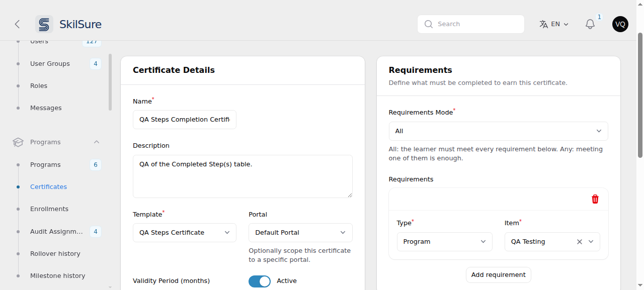Click the Validity Period (months) label
The height and width of the screenshot is (290, 644).
tap(171, 281)
